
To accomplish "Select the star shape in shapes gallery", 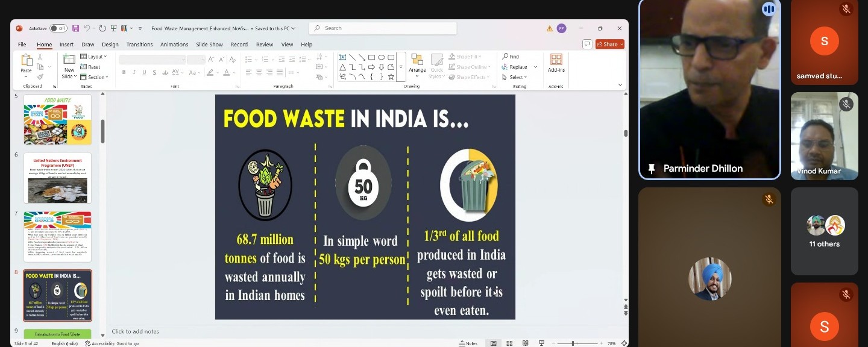I will click(391, 77).
